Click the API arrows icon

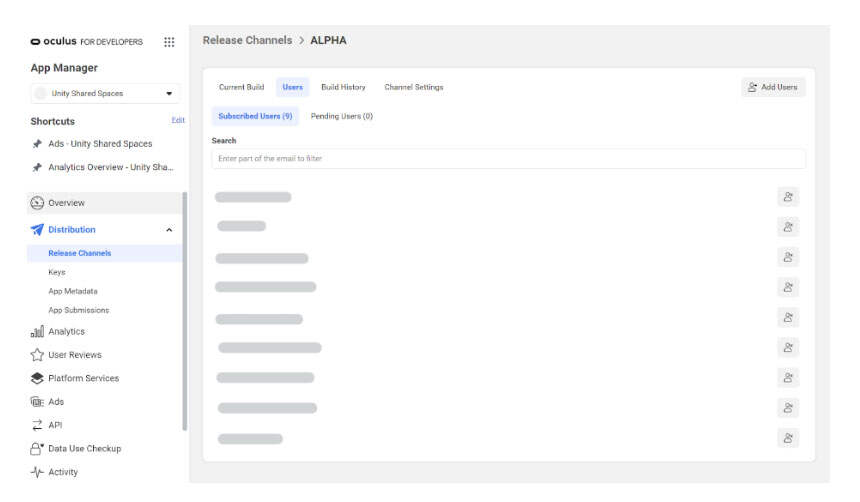37,425
